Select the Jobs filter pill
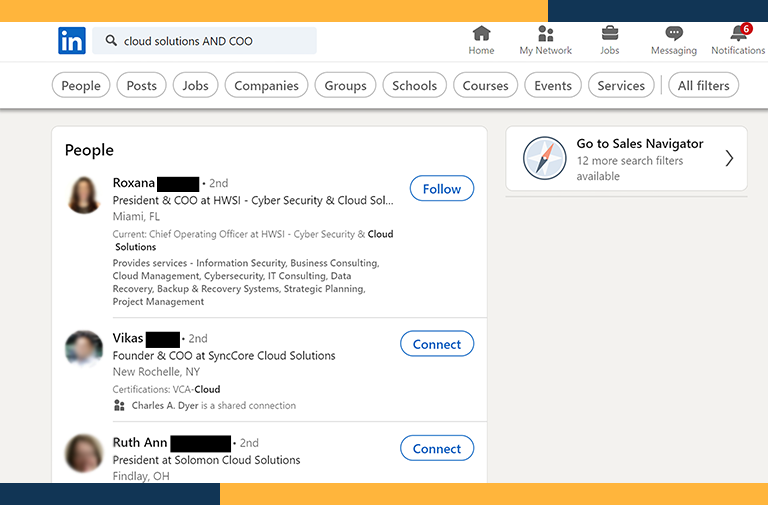Viewport: 768px width, 505px height. coord(195,85)
